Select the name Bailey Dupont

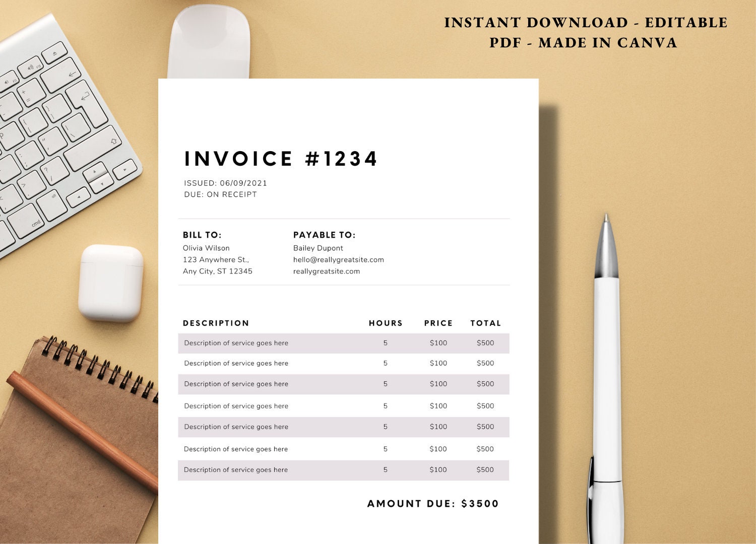coord(318,248)
